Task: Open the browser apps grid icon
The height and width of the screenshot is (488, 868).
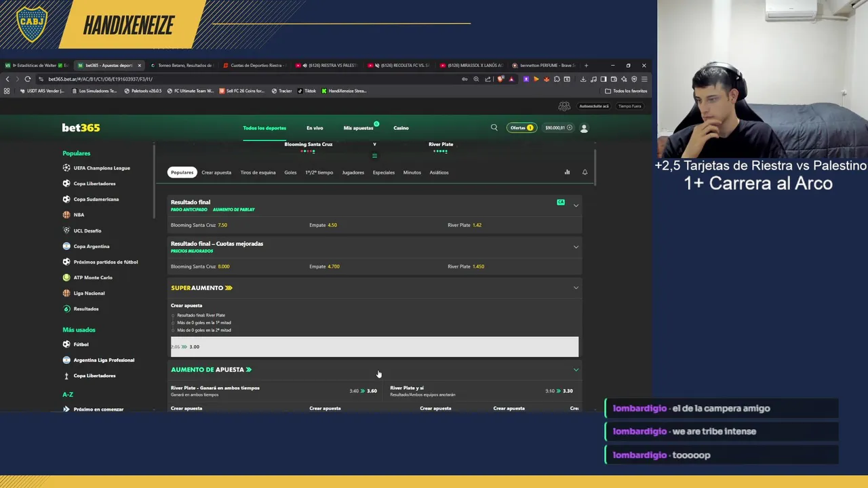Action: [x=7, y=91]
